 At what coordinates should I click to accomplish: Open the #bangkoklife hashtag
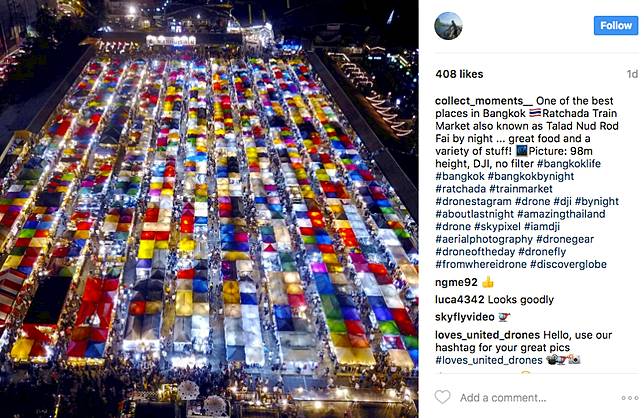pyautogui.click(x=569, y=164)
